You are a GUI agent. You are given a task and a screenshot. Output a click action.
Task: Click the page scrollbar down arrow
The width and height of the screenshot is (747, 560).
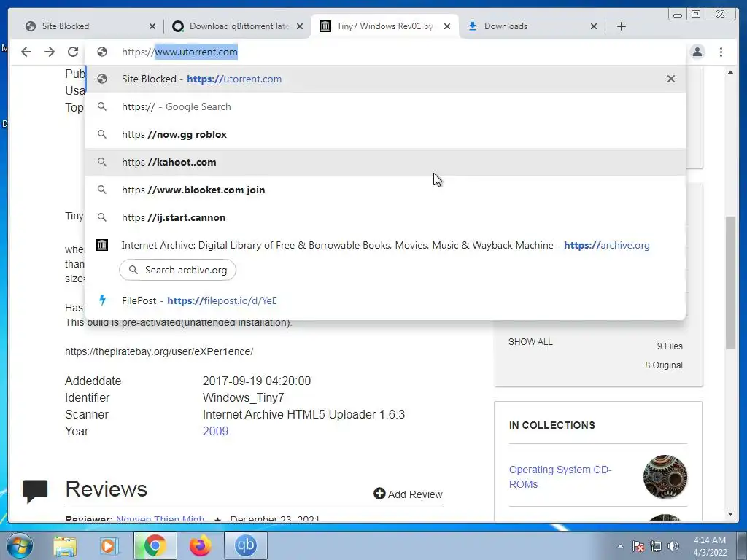click(x=730, y=514)
